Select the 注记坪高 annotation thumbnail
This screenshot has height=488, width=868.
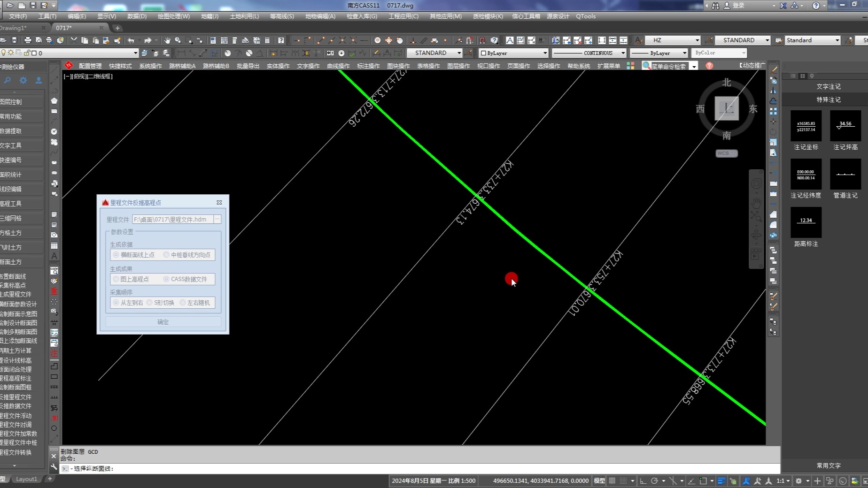[x=845, y=126]
